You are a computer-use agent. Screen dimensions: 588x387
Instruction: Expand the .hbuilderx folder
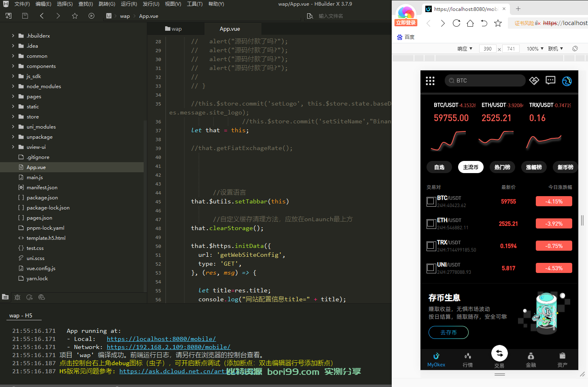click(13, 36)
